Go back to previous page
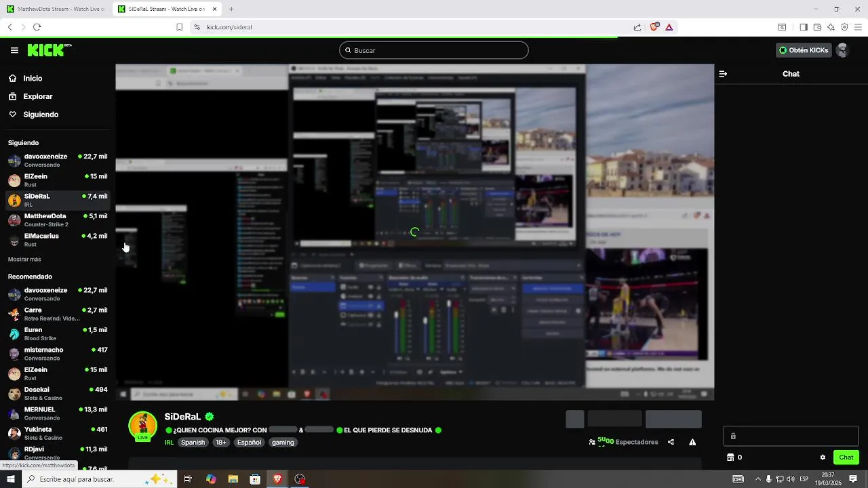Viewport: 868px width, 488px height. (x=9, y=27)
